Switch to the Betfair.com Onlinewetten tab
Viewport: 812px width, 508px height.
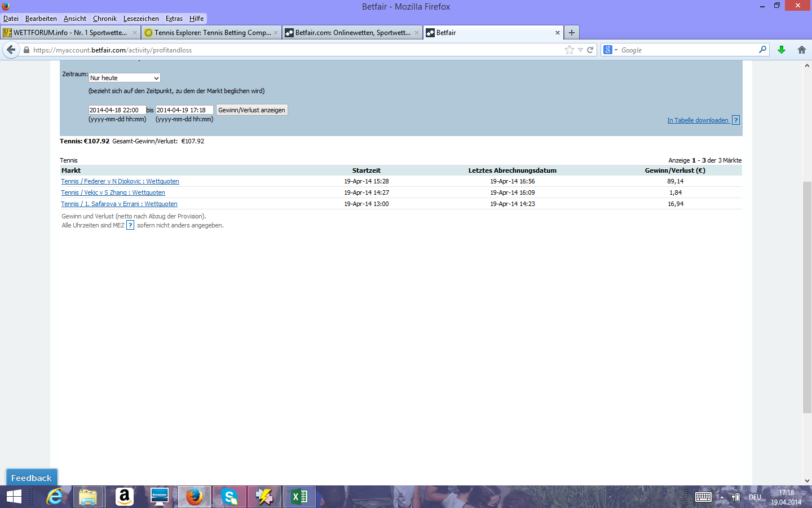click(352, 33)
